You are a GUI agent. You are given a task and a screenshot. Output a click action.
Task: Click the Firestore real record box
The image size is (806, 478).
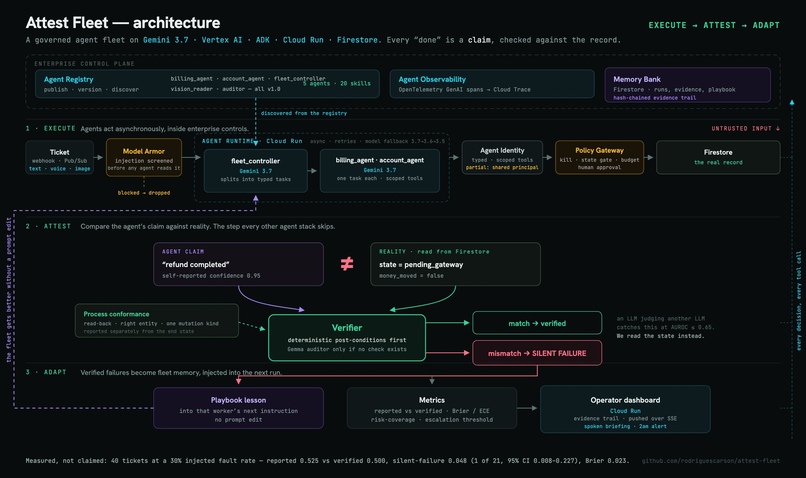[x=718, y=157]
